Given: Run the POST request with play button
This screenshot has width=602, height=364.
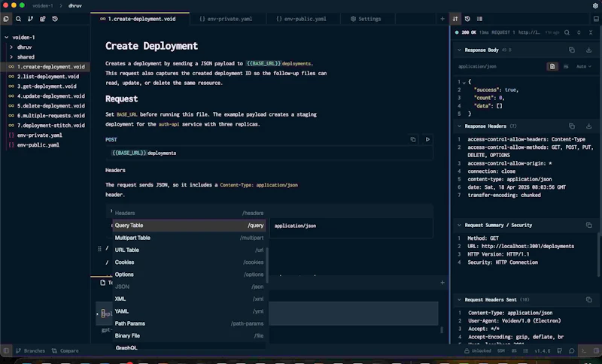Looking at the screenshot, I should click(427, 139).
